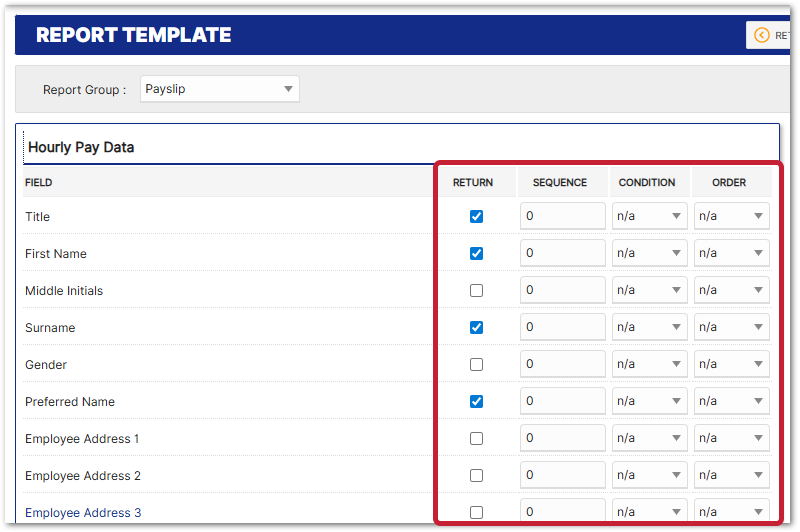The height and width of the screenshot is (532, 800).
Task: Select the Employee Address 1 sequence field
Action: coord(562,439)
